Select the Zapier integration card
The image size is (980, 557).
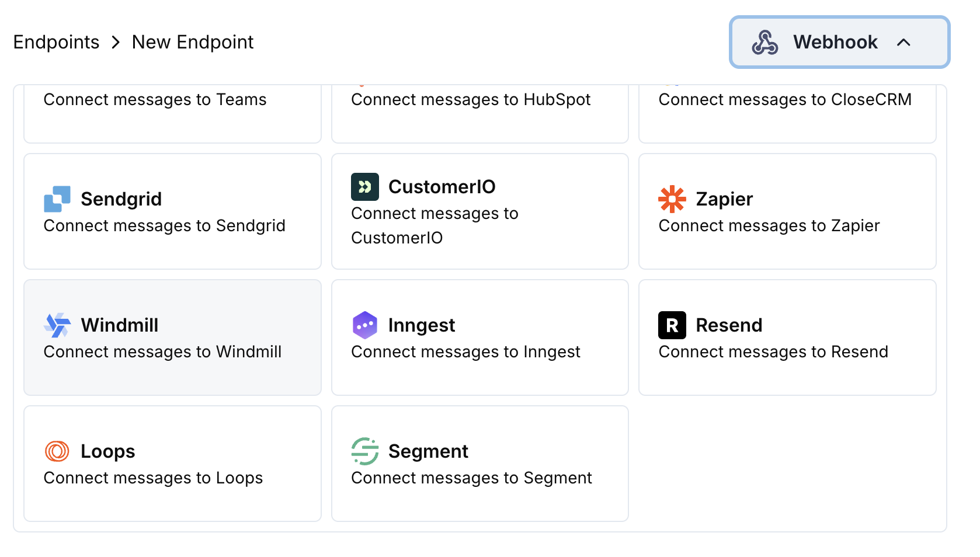click(x=787, y=211)
